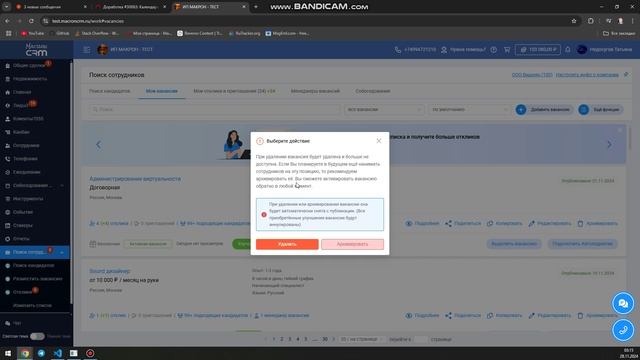Open Visual Studio Code from taskbar
640x360 pixels.
pyautogui.click(x=58, y=353)
